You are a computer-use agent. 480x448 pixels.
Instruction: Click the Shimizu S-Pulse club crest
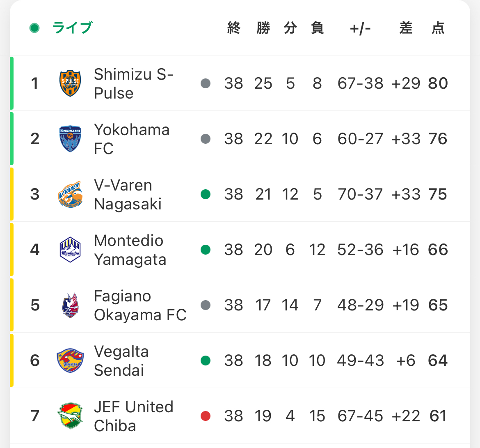coord(70,83)
